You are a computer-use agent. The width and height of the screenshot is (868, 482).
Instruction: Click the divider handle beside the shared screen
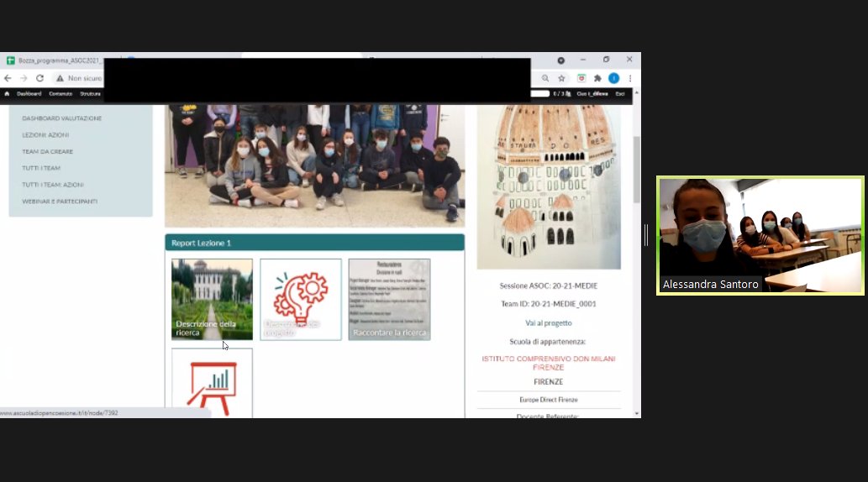pos(646,235)
